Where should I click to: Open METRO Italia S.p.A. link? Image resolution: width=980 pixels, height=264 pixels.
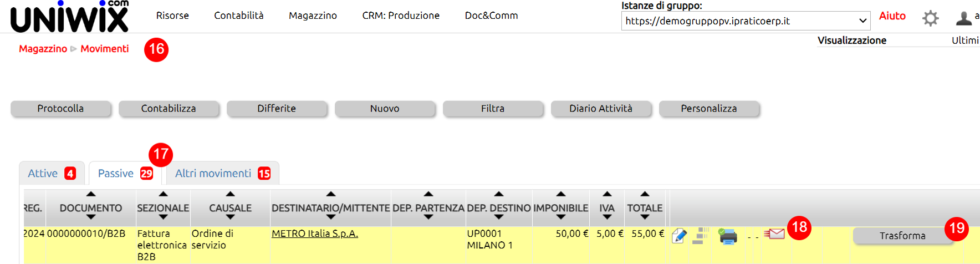pos(314,233)
